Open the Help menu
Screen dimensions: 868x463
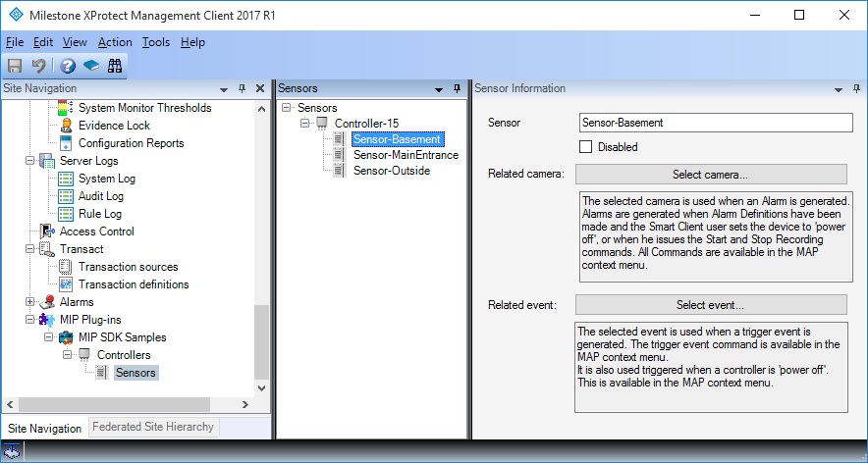[x=193, y=42]
